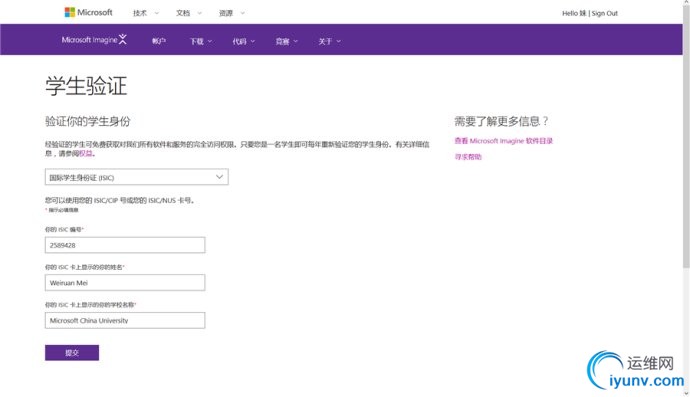Expand the 资源 menu

click(x=231, y=13)
